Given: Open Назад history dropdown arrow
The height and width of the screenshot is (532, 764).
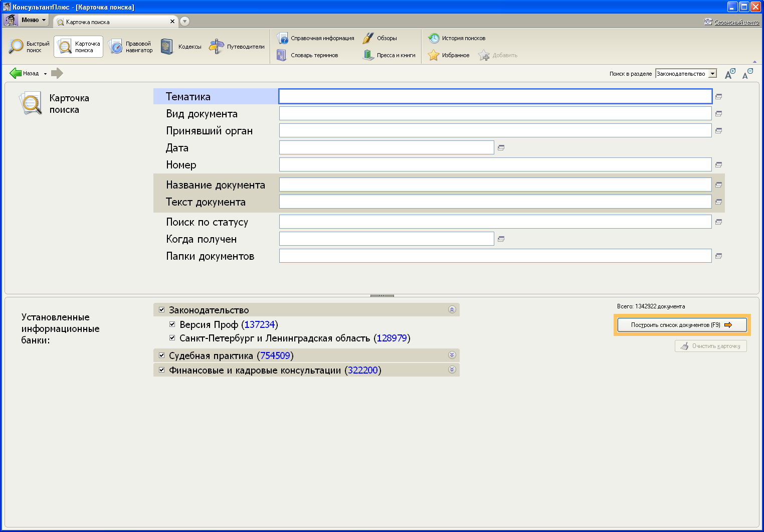Looking at the screenshot, I should click(x=45, y=74).
